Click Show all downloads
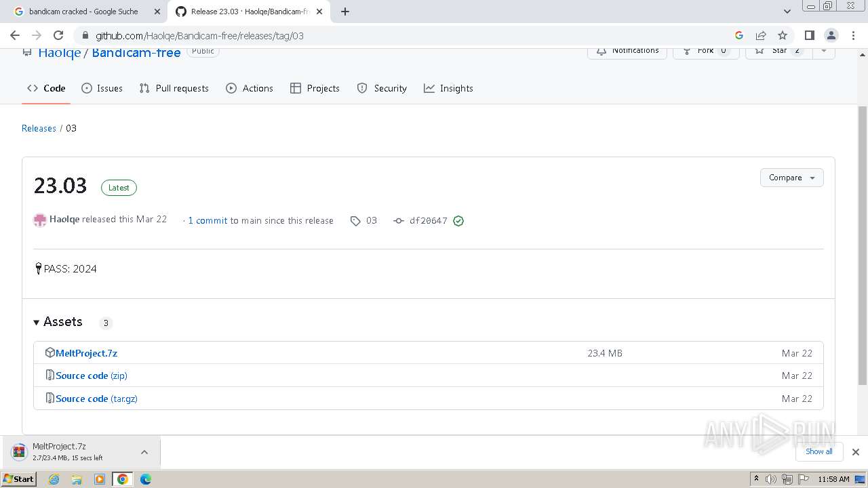868x488 pixels. click(818, 451)
